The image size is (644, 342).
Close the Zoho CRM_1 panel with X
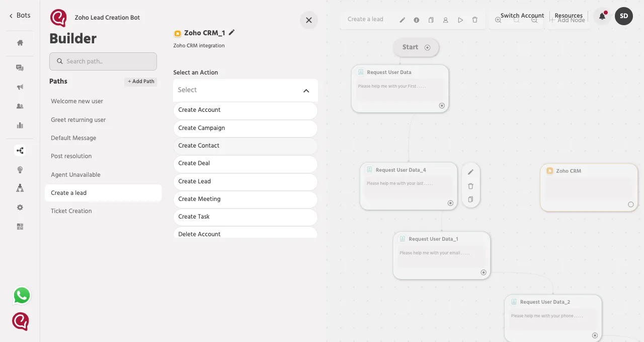(309, 20)
